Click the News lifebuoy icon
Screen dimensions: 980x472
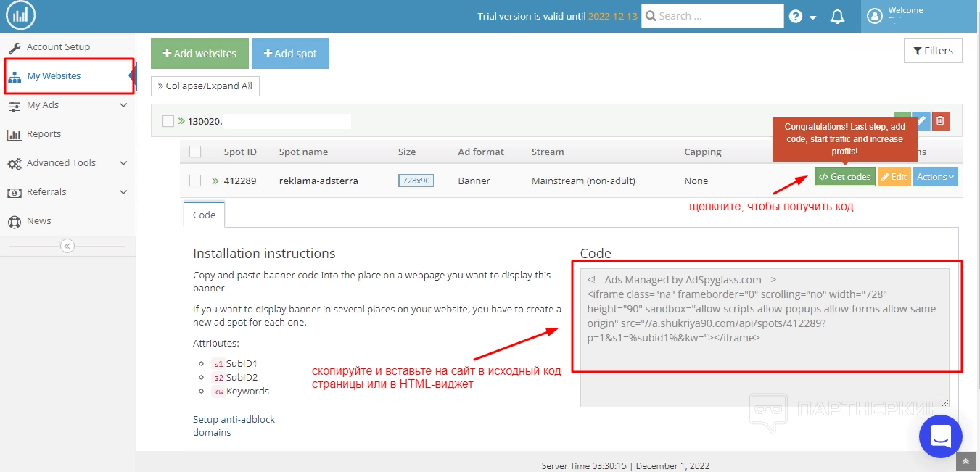pos(14,221)
